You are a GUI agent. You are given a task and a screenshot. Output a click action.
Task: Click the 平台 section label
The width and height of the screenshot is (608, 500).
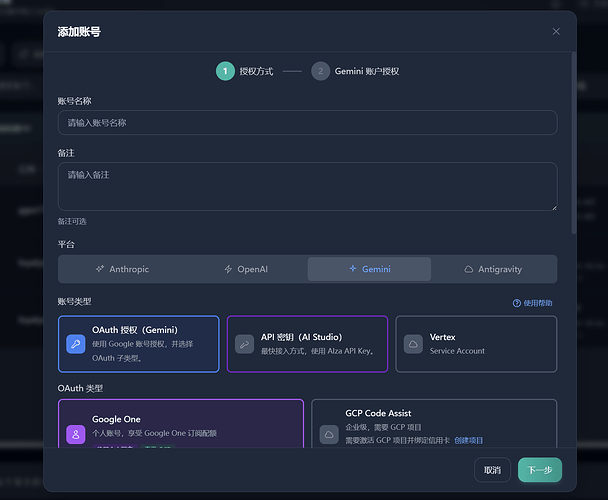pyautogui.click(x=66, y=244)
